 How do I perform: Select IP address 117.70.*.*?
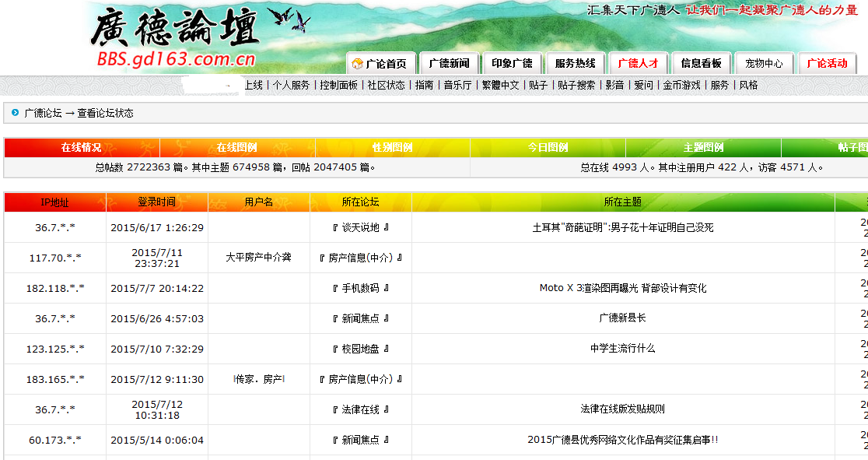coord(54,258)
